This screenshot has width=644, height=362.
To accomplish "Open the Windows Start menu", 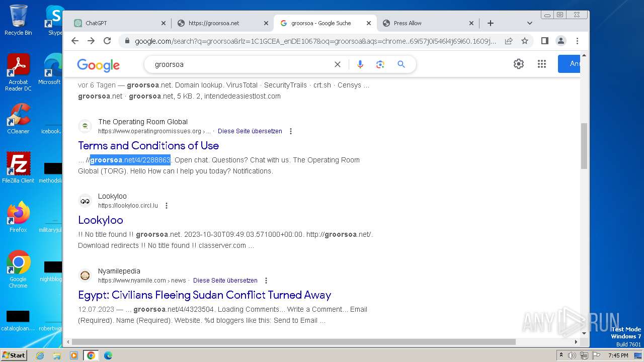I will click(x=14, y=355).
